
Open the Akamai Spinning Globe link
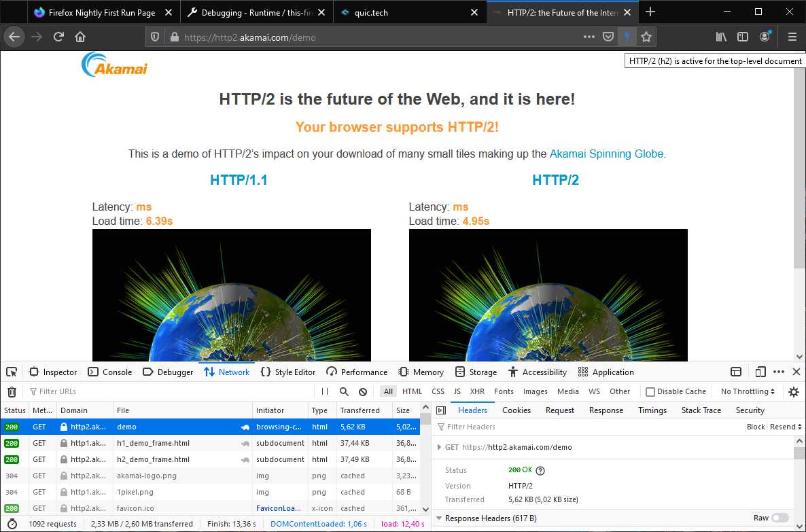point(607,154)
